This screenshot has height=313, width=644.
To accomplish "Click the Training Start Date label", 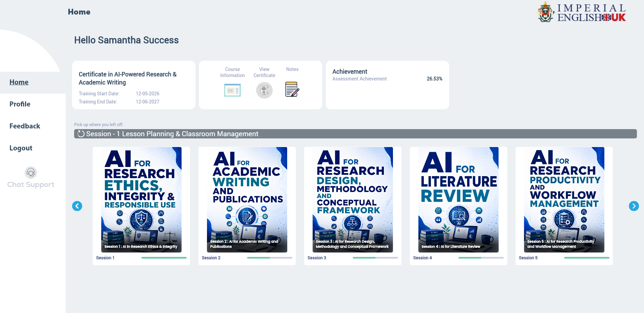I will (99, 94).
